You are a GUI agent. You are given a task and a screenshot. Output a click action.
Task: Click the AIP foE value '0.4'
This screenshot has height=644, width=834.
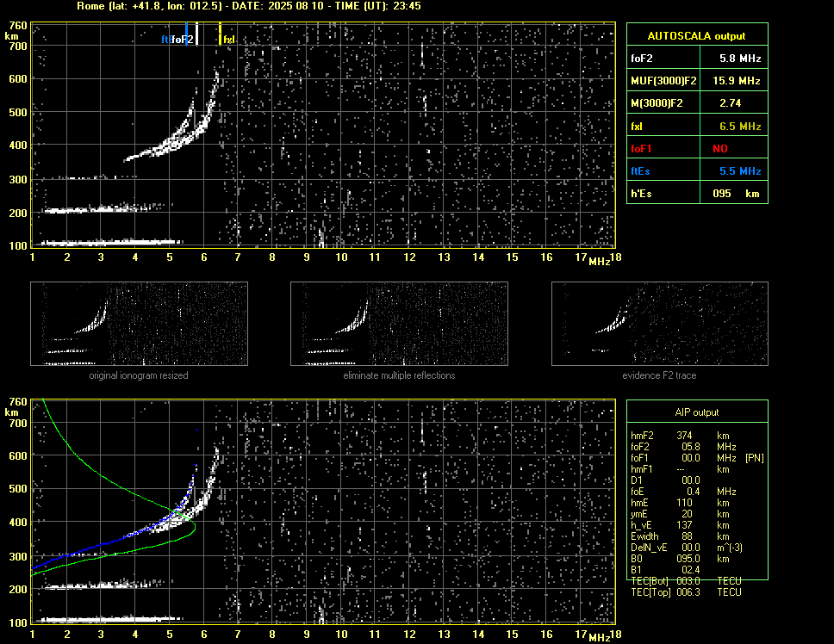click(x=693, y=492)
